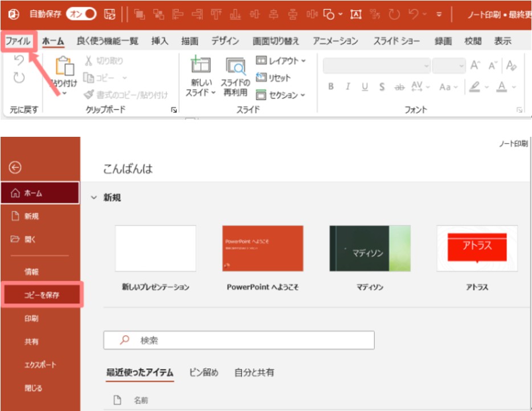This screenshot has height=411, width=532.
Task: Select コピーを保存 in the sidebar
Action: pos(42,295)
